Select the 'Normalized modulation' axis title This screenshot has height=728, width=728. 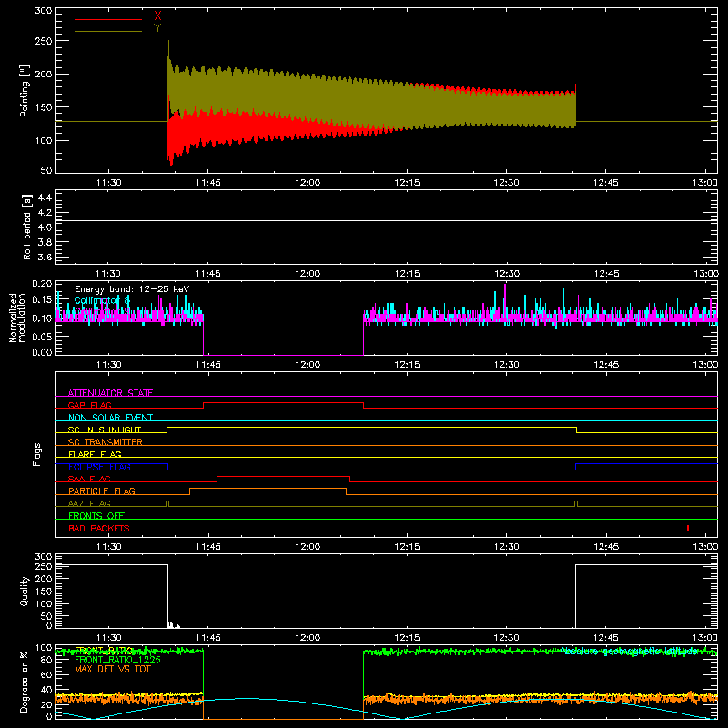click(x=17, y=318)
